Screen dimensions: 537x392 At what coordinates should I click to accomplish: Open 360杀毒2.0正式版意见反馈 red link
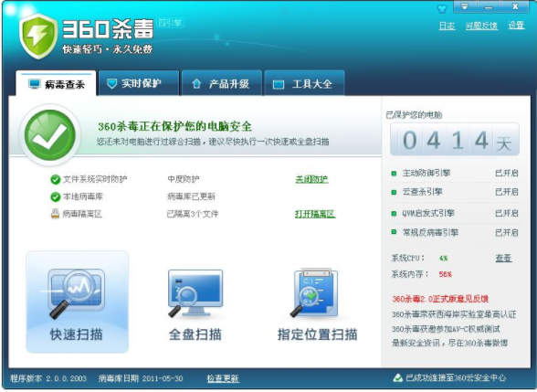point(440,299)
